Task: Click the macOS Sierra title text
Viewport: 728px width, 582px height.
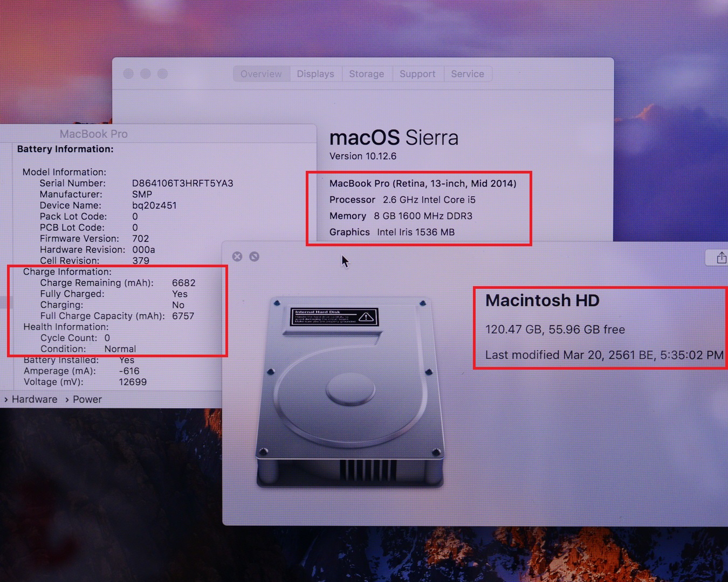Action: pyautogui.click(x=394, y=138)
